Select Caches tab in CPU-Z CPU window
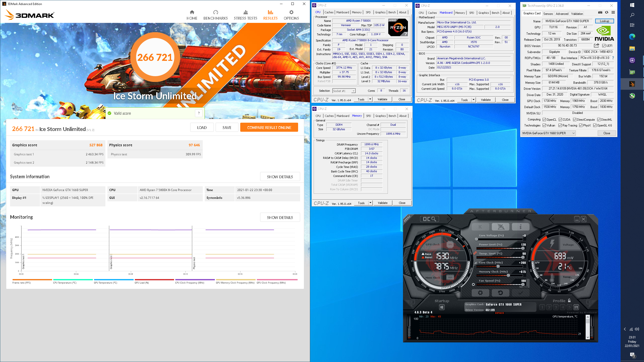This screenshot has height=362, width=644. point(329,12)
